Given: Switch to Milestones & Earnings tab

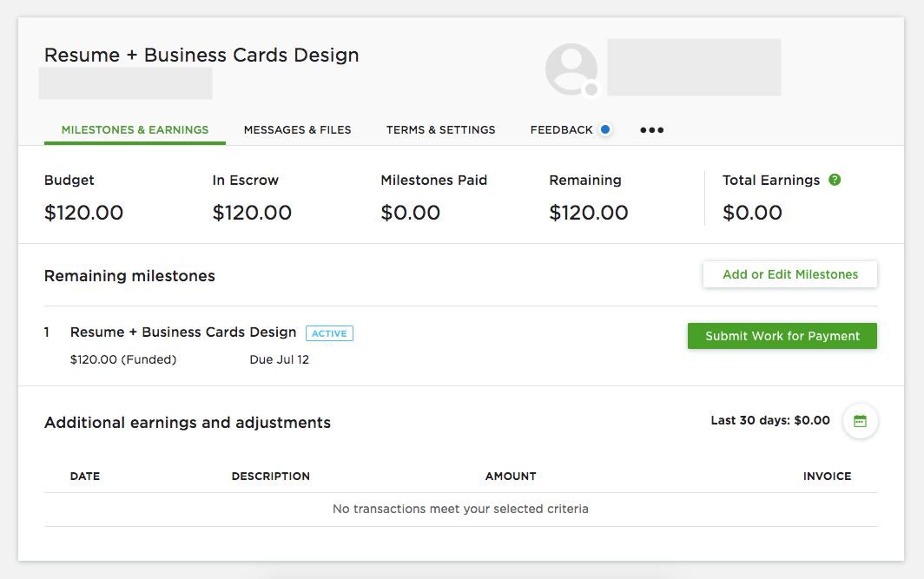Looking at the screenshot, I should (x=135, y=129).
